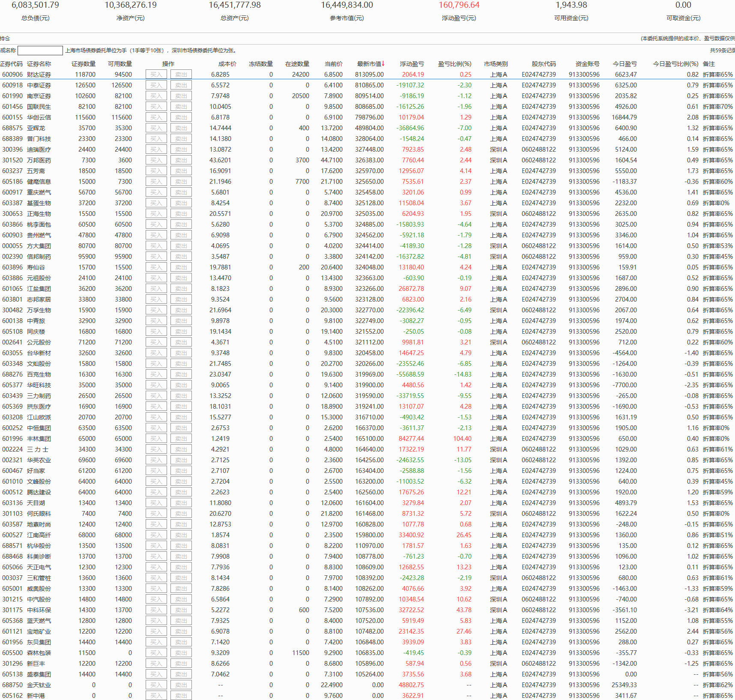The width and height of the screenshot is (735, 700).
Task: Click 卖出 button for stock 688389
Action: [181, 139]
